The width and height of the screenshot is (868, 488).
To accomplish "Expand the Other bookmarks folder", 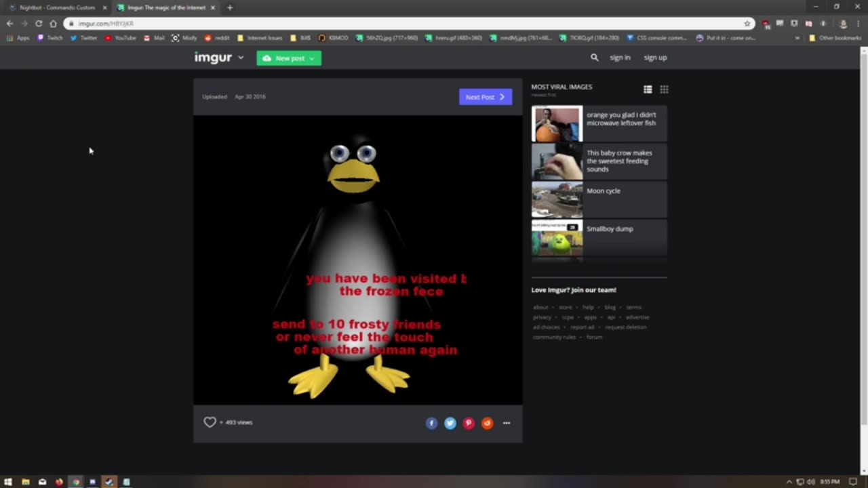I will click(835, 38).
